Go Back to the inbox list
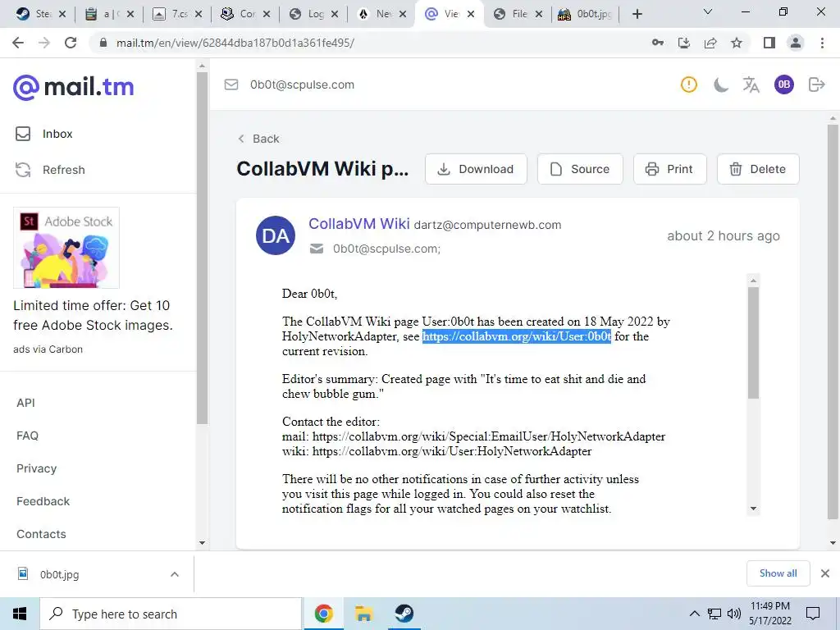Screen dimensions: 840x630 click(x=258, y=139)
